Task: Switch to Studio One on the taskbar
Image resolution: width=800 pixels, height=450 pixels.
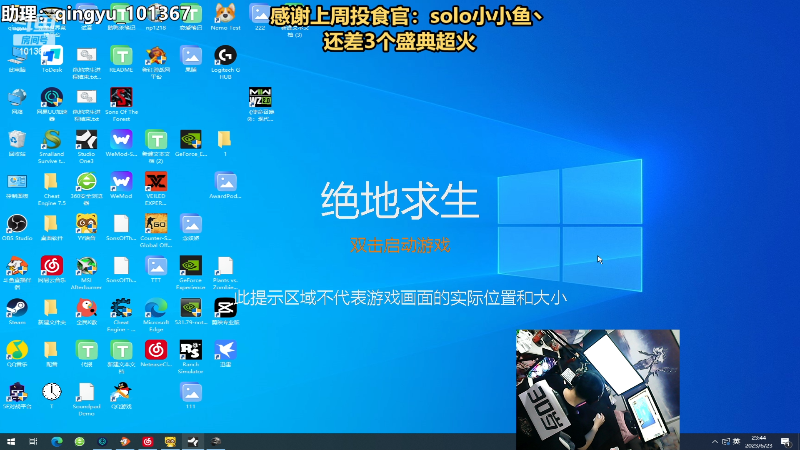Action: (x=193, y=441)
